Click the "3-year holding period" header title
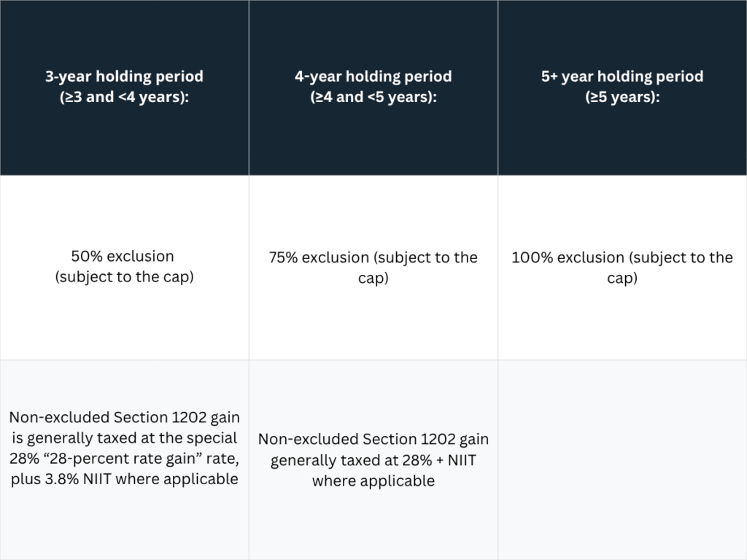Viewport: 747px width, 560px height. 124,76
